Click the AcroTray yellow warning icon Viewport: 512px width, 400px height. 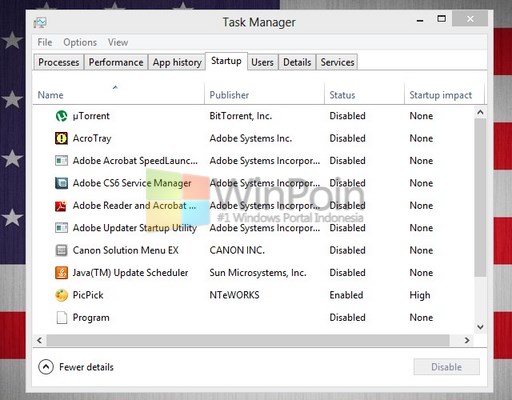point(61,138)
